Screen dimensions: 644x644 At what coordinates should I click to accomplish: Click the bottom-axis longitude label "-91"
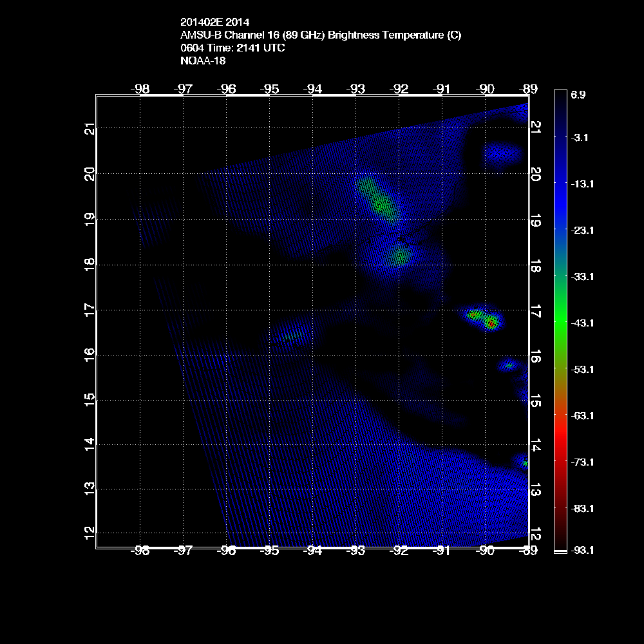pyautogui.click(x=442, y=551)
